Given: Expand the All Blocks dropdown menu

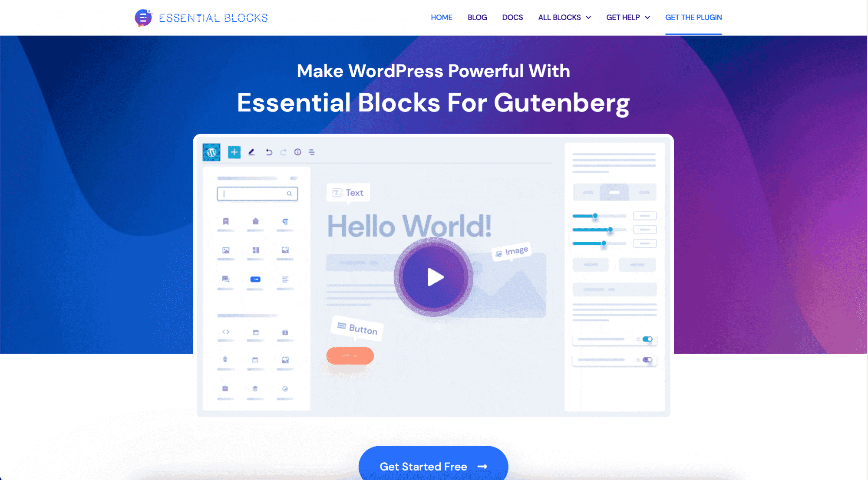Looking at the screenshot, I should (564, 17).
